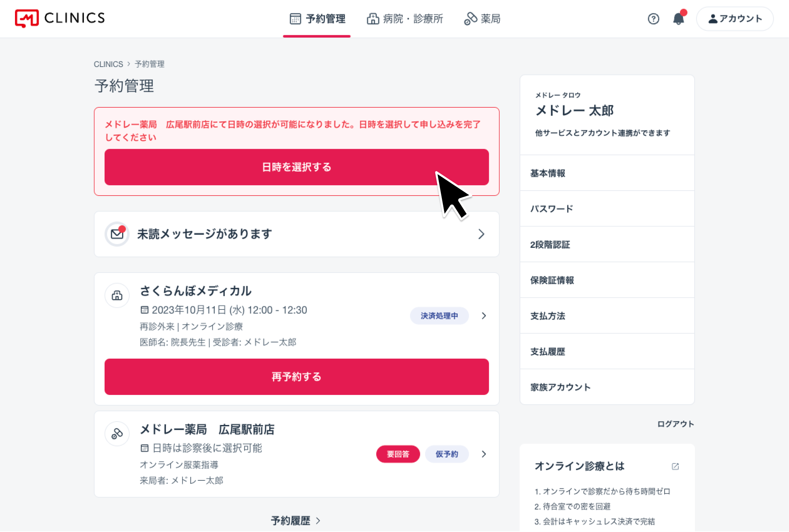Viewport: 789px width, 532px height.
Task: Switch to the 薬局 tab
Action: tap(482, 19)
